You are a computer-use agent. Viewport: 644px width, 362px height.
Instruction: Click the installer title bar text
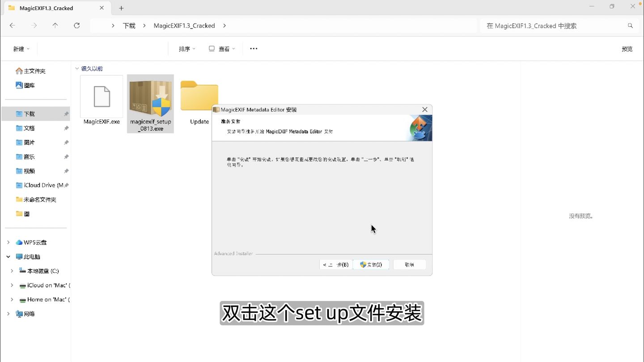[x=258, y=109]
